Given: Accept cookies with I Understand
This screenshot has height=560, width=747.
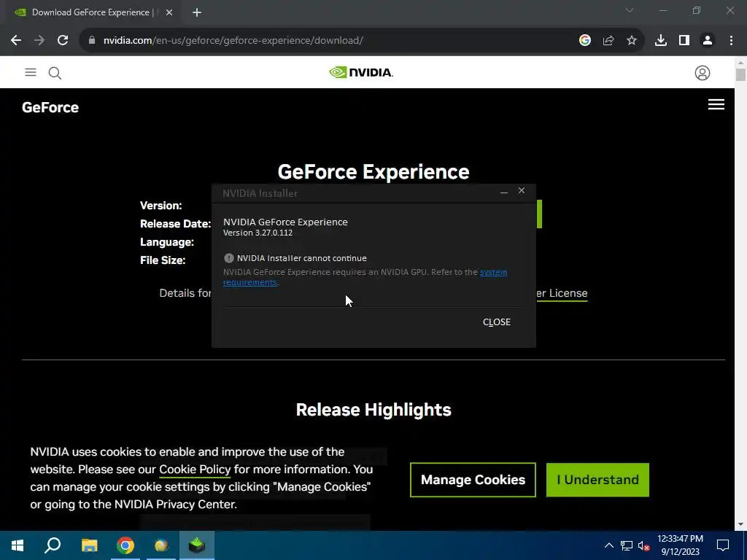Looking at the screenshot, I should pyautogui.click(x=598, y=480).
